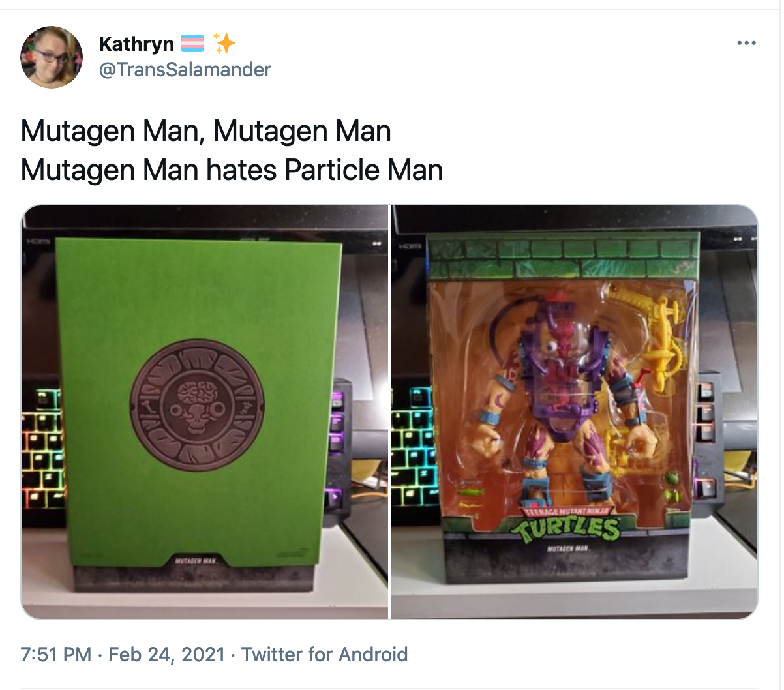Open the 7:51 PM timestamp link
This screenshot has height=690, width=784.
click(56, 654)
